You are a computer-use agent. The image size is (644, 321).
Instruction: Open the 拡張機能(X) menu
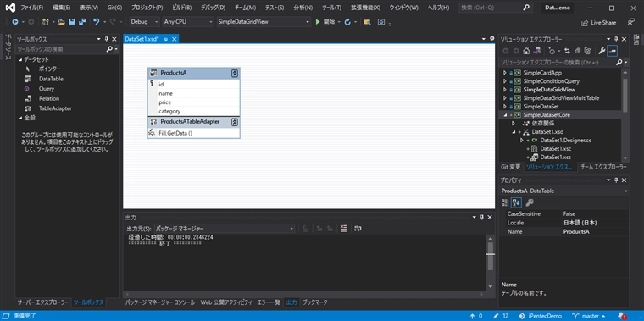pos(365,8)
